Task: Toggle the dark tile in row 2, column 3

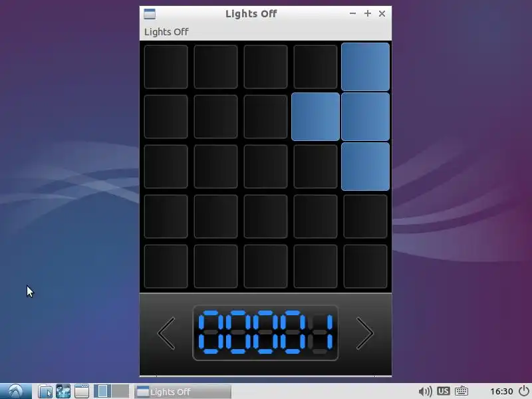Action: [x=265, y=117]
